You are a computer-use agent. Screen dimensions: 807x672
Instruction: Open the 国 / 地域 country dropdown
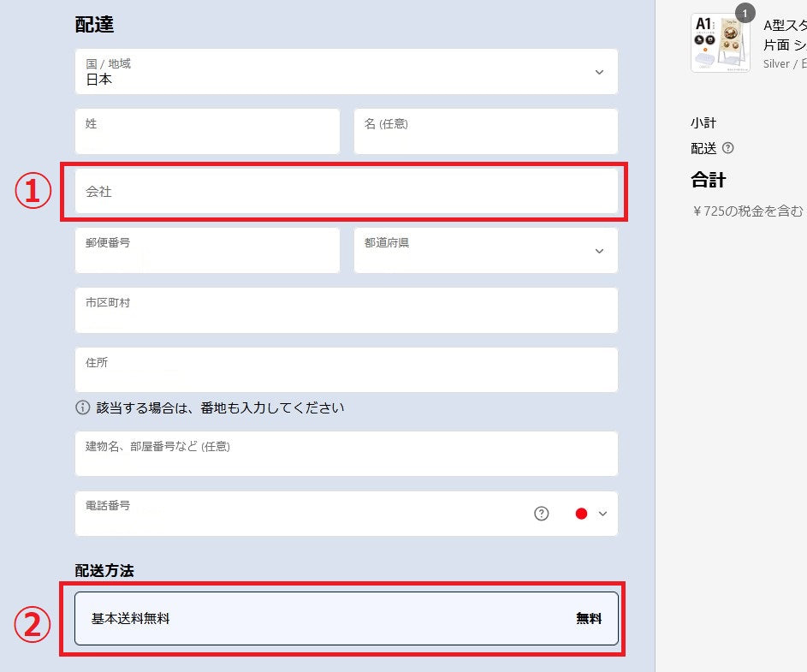346,72
